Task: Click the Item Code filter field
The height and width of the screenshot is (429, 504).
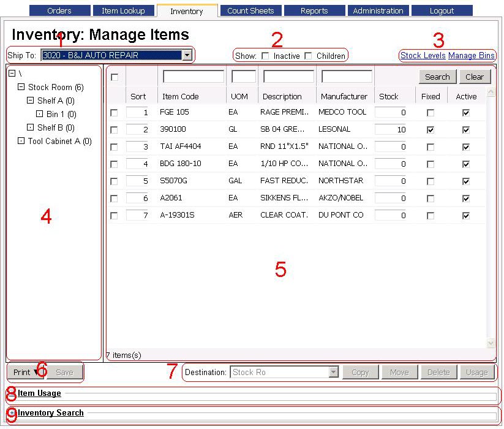Action: tap(194, 77)
